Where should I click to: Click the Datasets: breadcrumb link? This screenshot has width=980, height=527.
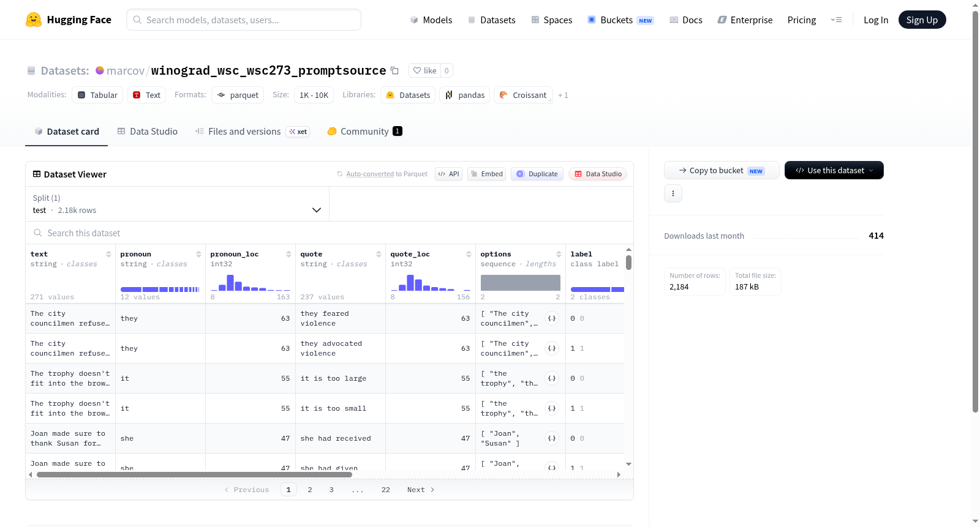coord(64,70)
